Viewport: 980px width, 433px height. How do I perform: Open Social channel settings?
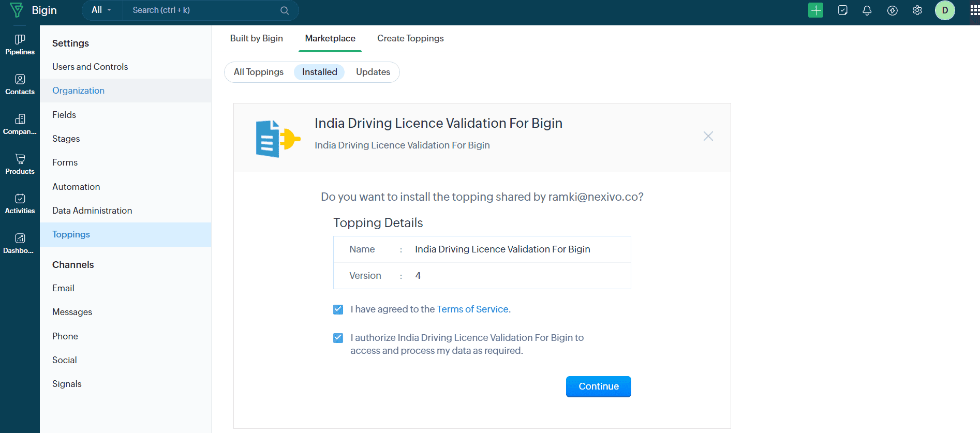tap(126, 360)
